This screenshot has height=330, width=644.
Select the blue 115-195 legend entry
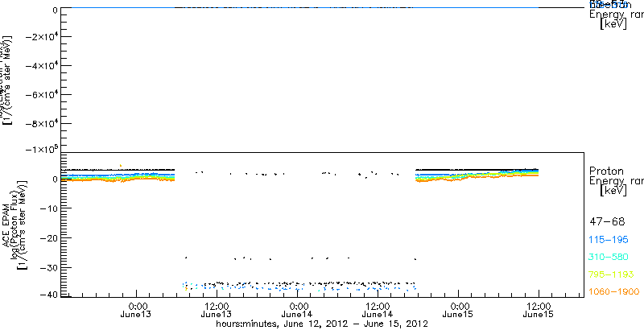(x=609, y=240)
